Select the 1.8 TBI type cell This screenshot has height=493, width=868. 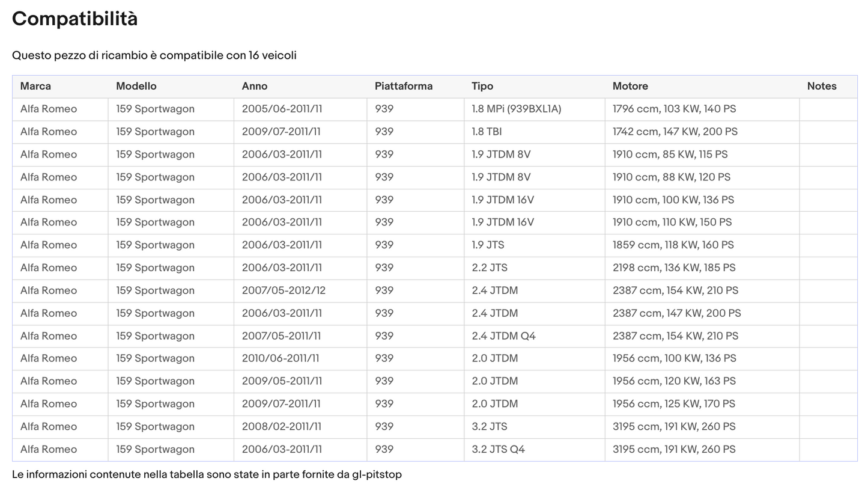pos(486,132)
